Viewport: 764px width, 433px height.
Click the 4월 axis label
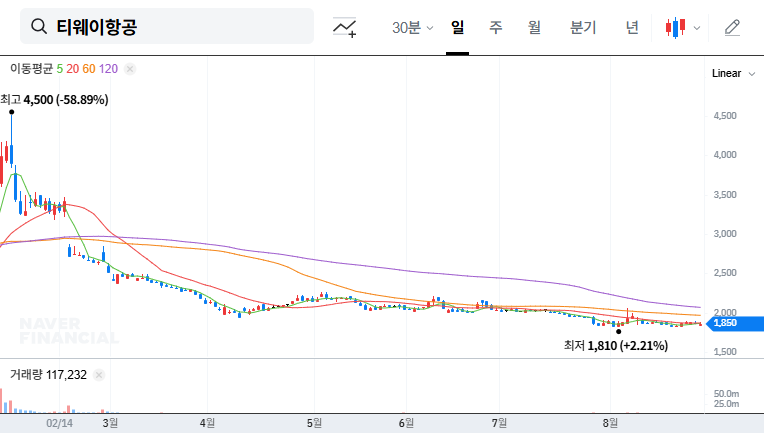207,423
